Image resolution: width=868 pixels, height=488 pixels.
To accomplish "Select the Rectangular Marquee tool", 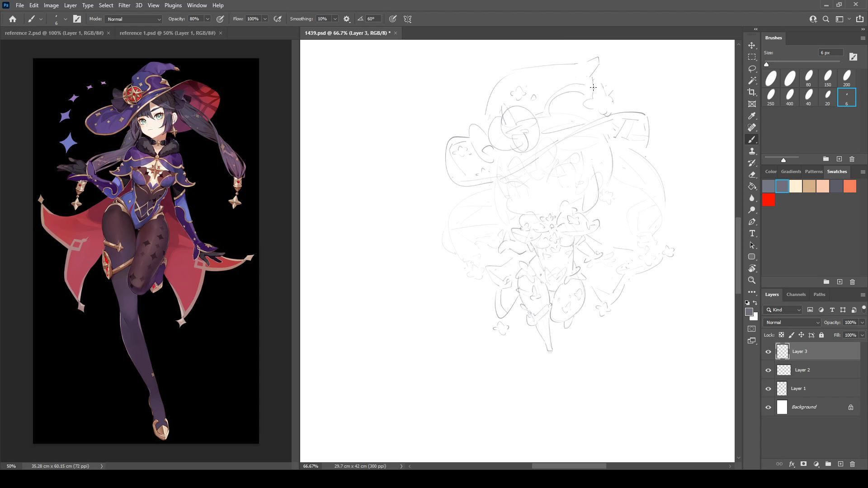I will (752, 57).
